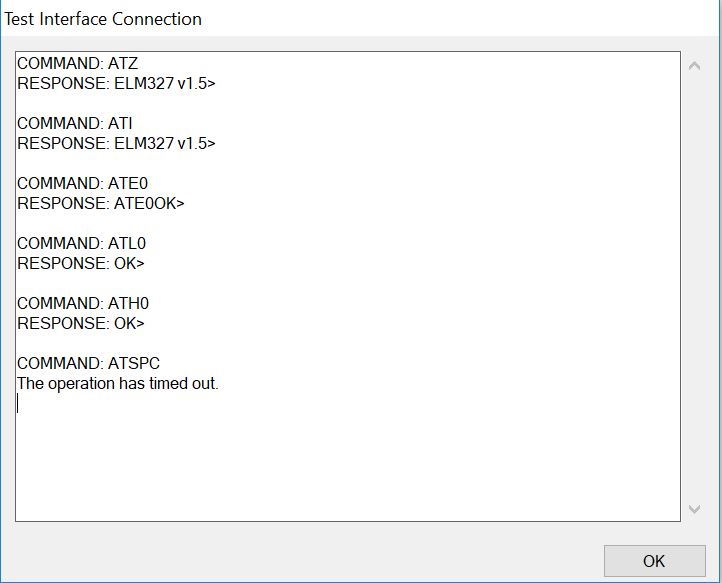Screen dimensions: 722x583
Task: Click the Test Interface Connection title bar
Action: [104, 19]
